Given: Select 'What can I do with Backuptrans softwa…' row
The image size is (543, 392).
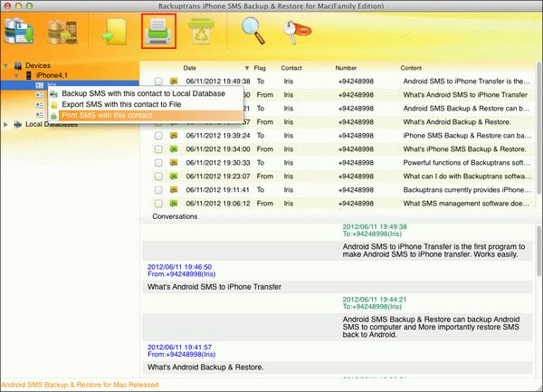Looking at the screenshot, I should (x=341, y=177).
